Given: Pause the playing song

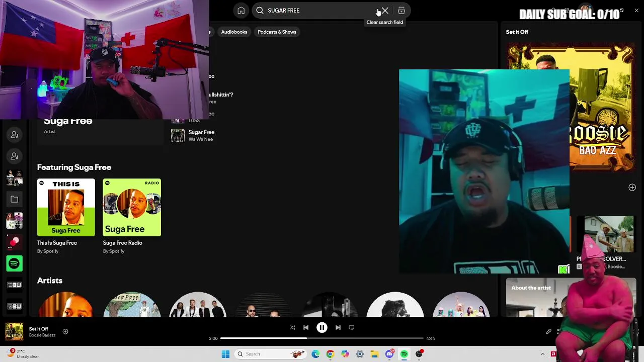Looking at the screenshot, I should click(x=322, y=328).
